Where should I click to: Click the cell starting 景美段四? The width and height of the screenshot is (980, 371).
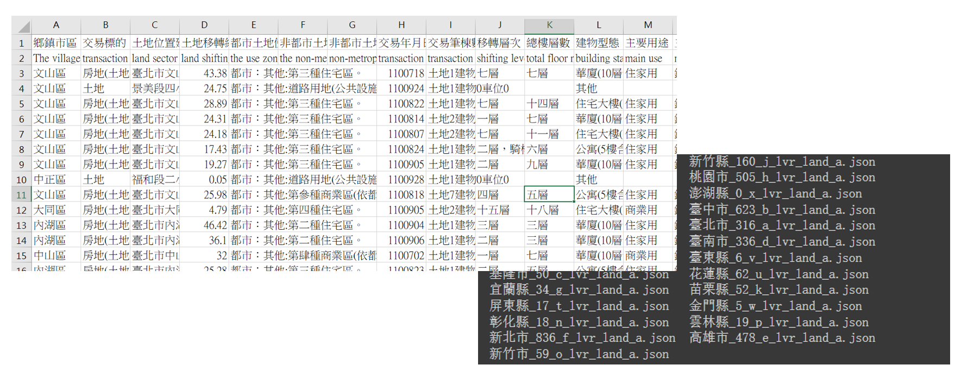click(155, 89)
